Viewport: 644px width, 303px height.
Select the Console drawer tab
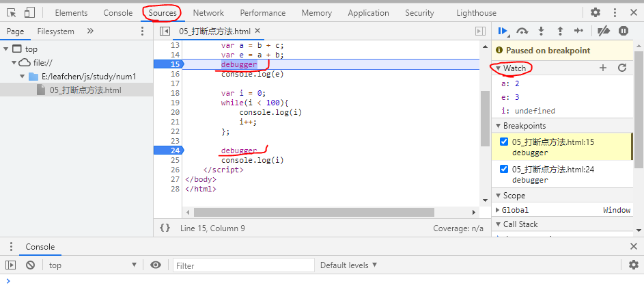[x=40, y=247]
